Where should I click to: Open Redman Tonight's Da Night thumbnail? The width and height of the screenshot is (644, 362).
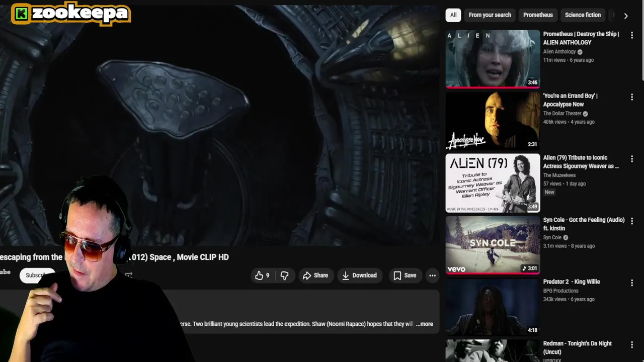click(493, 351)
